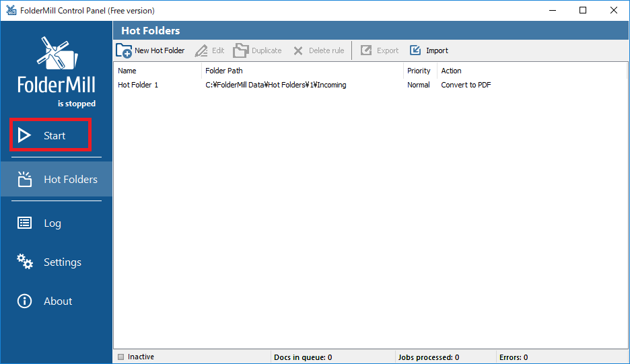
Task: Click the 'Hot Folders' panel heading
Action: click(151, 30)
